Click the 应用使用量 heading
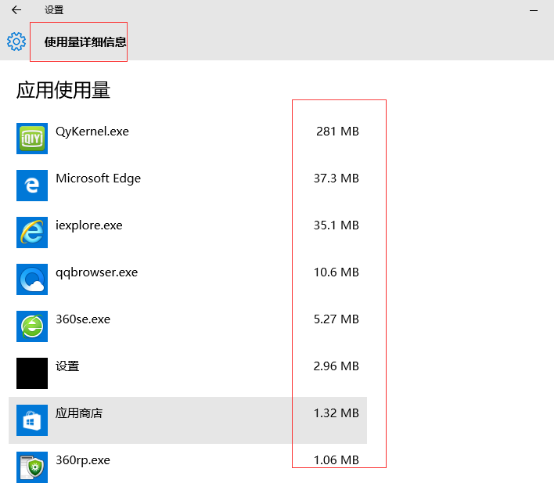This screenshot has height=490, width=554. pyautogui.click(x=63, y=90)
